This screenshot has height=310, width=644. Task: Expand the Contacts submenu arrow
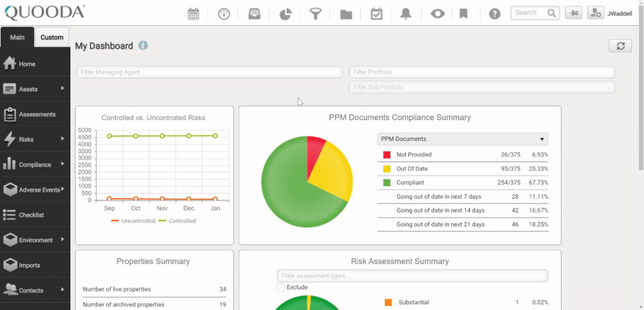click(63, 289)
